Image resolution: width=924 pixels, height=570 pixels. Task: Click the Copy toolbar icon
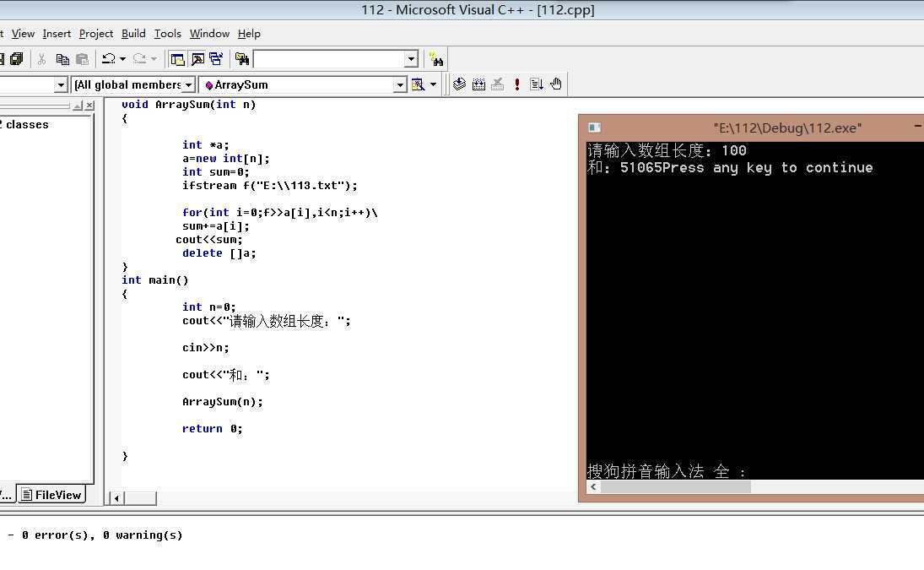point(62,58)
